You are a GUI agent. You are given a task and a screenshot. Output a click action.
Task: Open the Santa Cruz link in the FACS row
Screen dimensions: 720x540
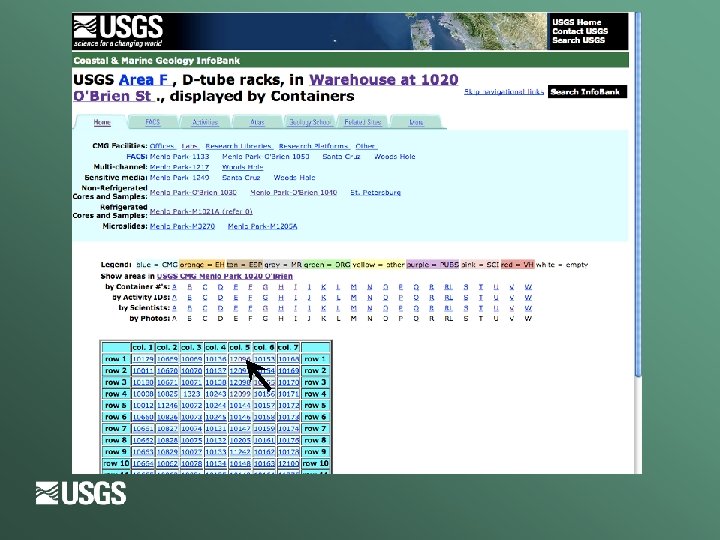point(341,157)
